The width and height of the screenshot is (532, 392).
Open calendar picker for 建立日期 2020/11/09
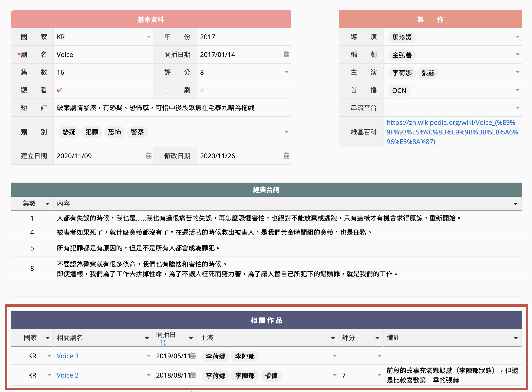pyautogui.click(x=149, y=156)
